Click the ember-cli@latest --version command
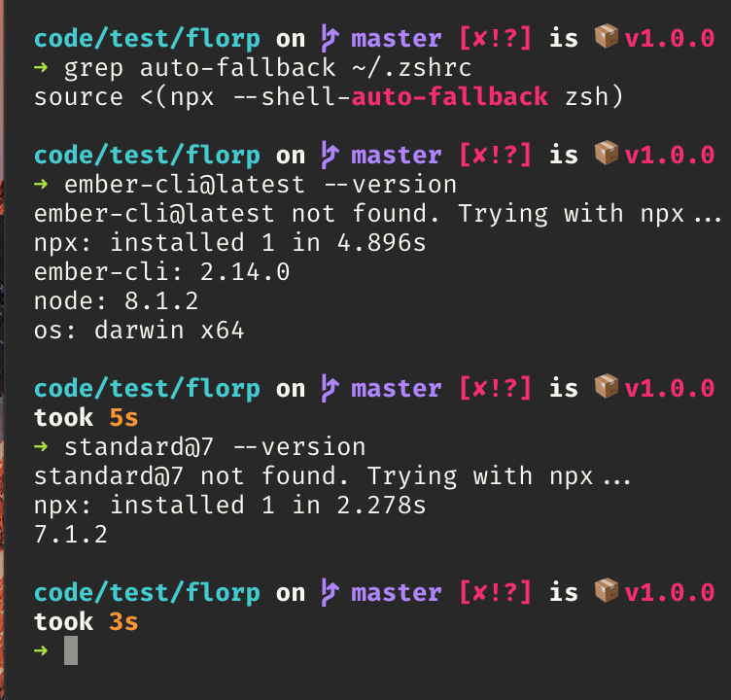 pyautogui.click(x=261, y=185)
